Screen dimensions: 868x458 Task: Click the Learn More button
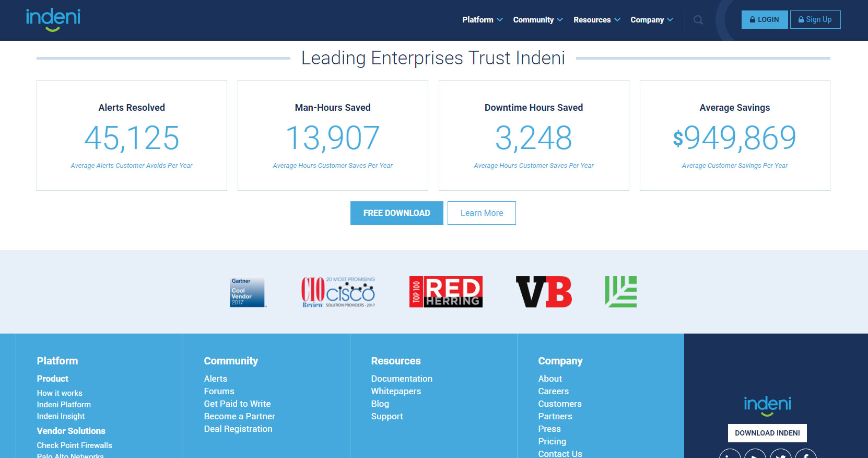(482, 213)
